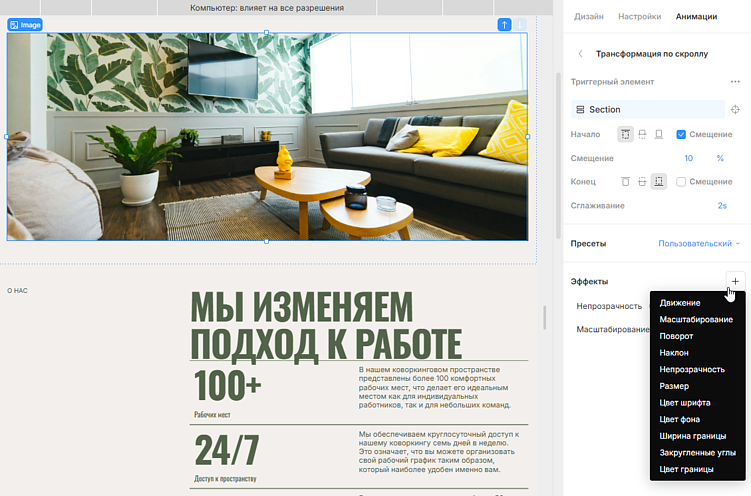Switch to the Настройки tab

coord(639,16)
